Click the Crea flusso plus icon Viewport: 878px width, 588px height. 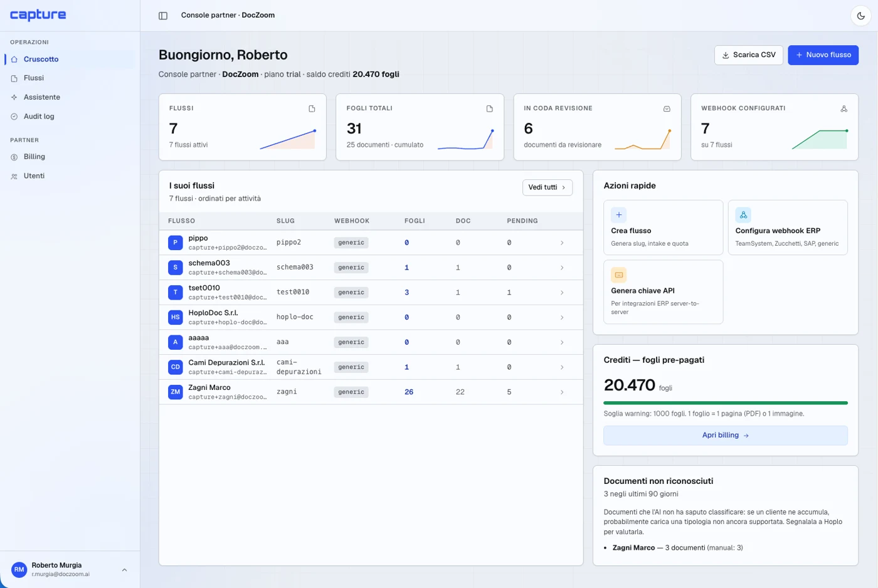pos(619,215)
